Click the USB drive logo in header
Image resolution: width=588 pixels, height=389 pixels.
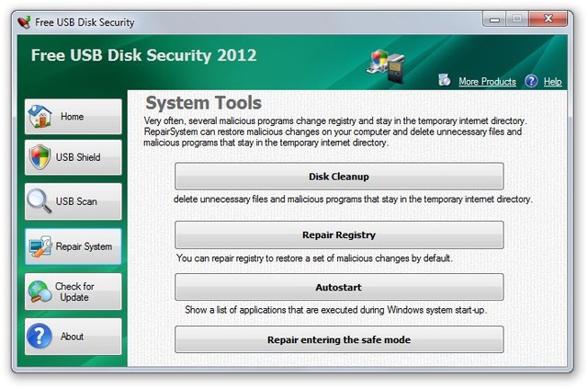(x=386, y=66)
